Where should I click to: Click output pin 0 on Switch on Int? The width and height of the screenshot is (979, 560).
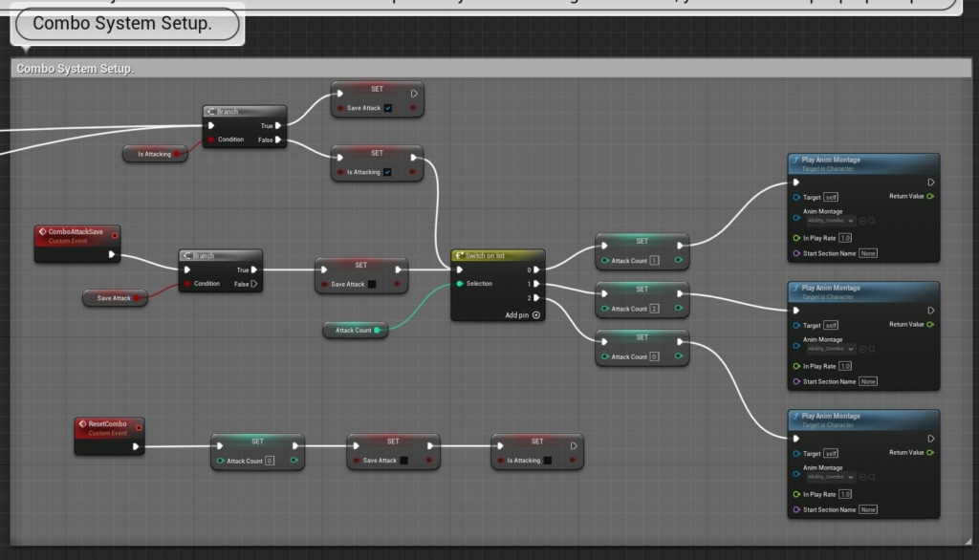pos(536,269)
